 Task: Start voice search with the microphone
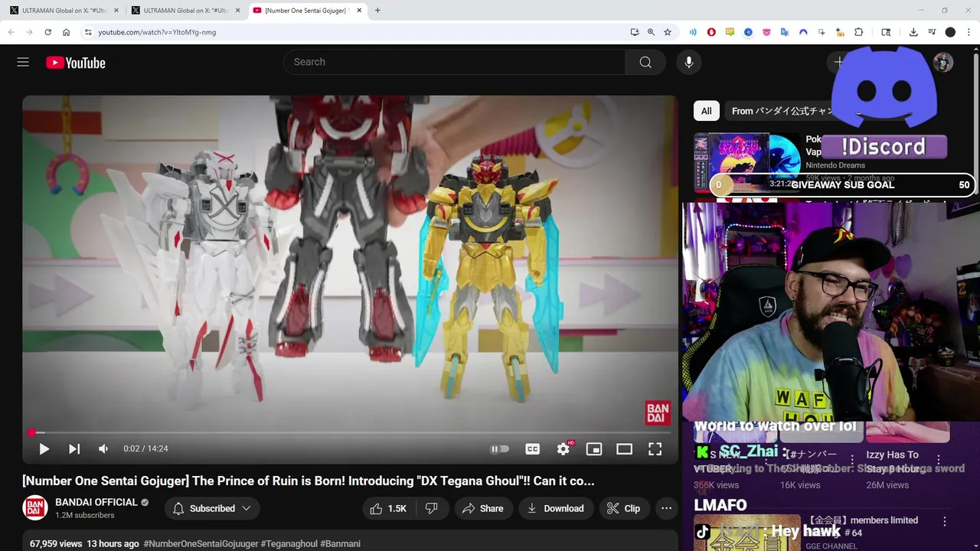689,62
